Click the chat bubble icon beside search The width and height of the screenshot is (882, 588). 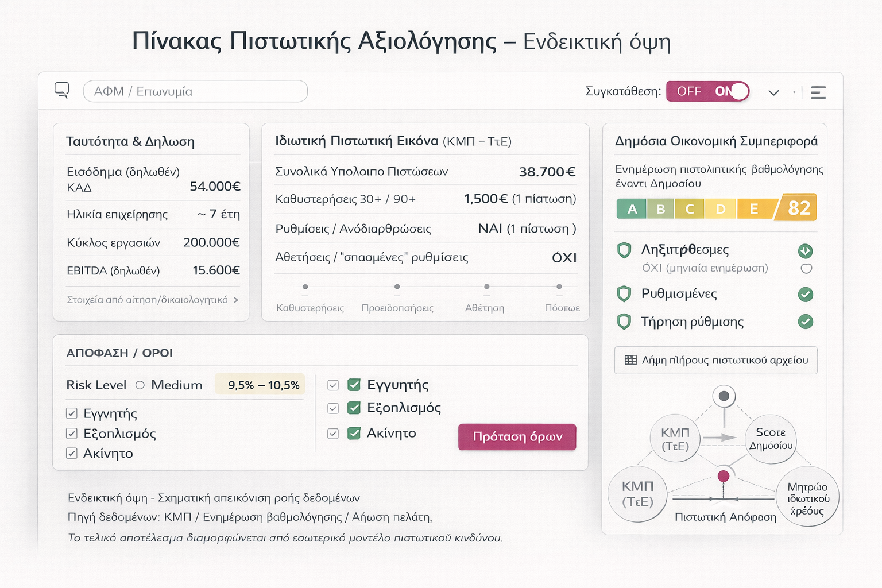point(62,90)
